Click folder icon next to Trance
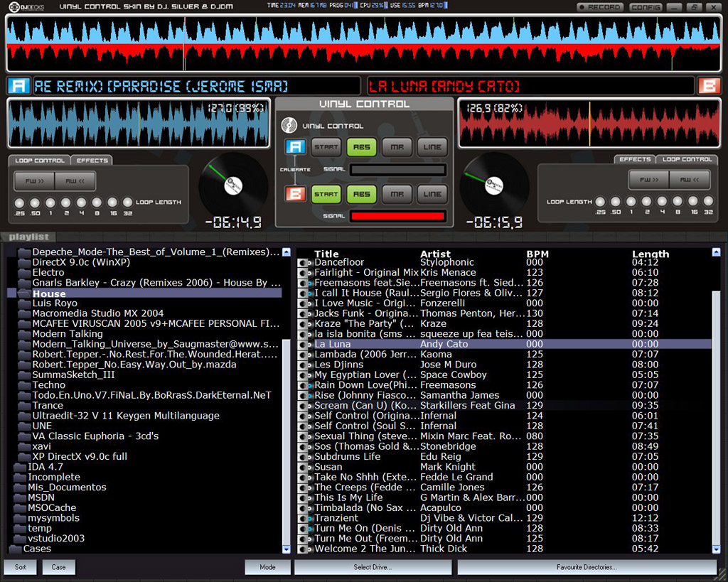Viewport: 728px width, 582px height. (x=24, y=406)
